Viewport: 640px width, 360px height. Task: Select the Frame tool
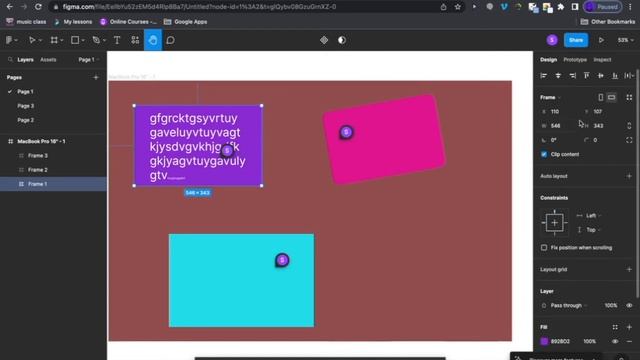pyautogui.click(x=54, y=40)
